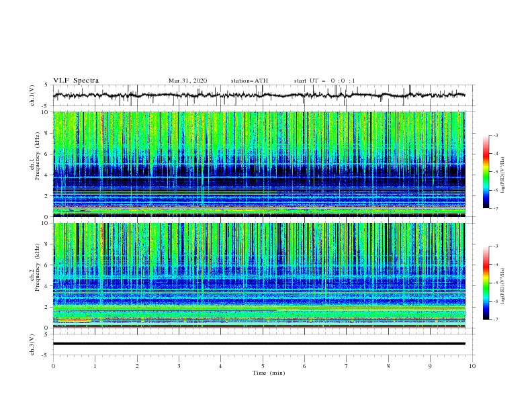Screen dimensions: 532x411
Task: Click the "-4" tick on lower colorbar
Action: tap(496, 265)
